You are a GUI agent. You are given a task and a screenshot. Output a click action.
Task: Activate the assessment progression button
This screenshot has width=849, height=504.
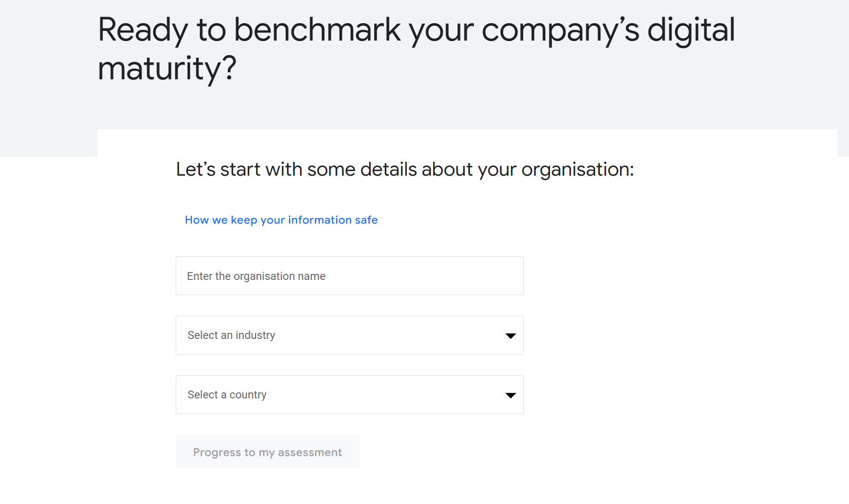(268, 452)
